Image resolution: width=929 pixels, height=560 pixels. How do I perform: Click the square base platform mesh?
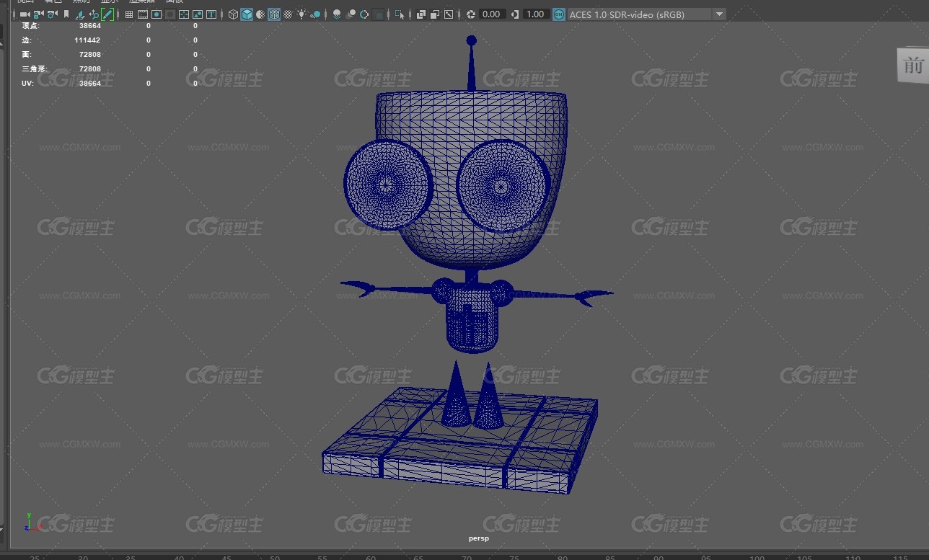(x=462, y=440)
